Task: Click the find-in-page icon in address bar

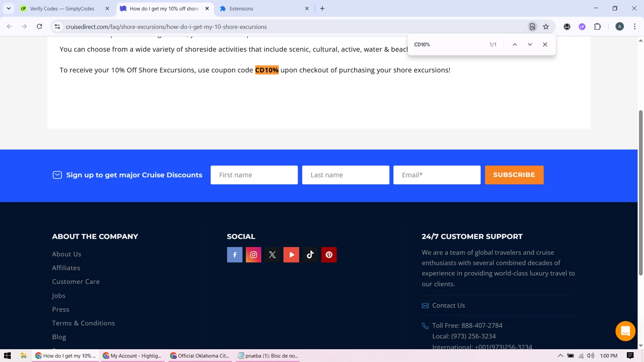Action: pos(532,27)
